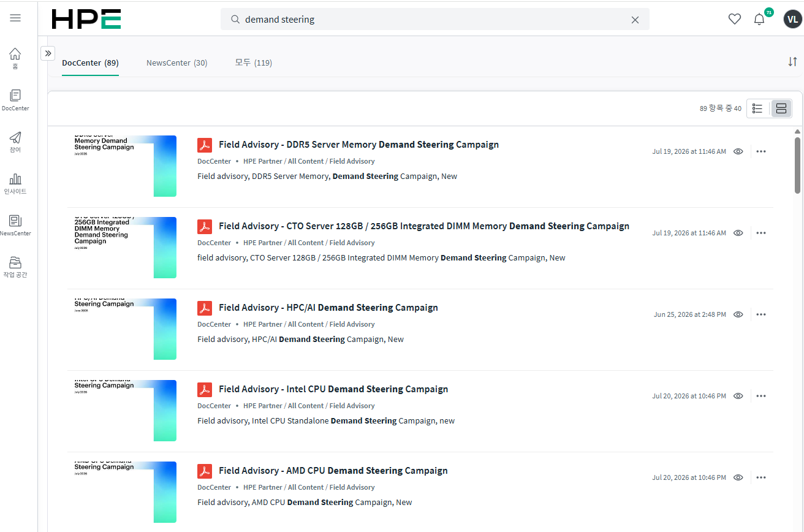The image size is (804, 532).
Task: Click the results list scrollbar
Action: point(797,165)
